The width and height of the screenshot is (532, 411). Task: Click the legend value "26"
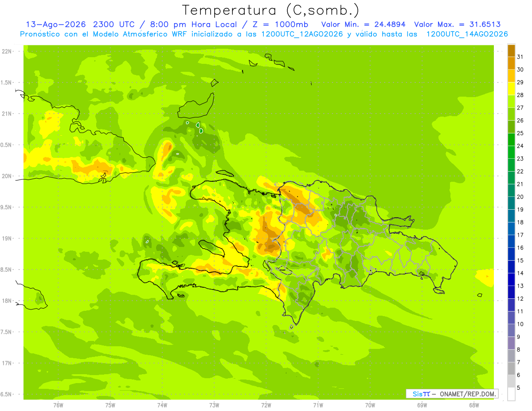(x=520, y=120)
